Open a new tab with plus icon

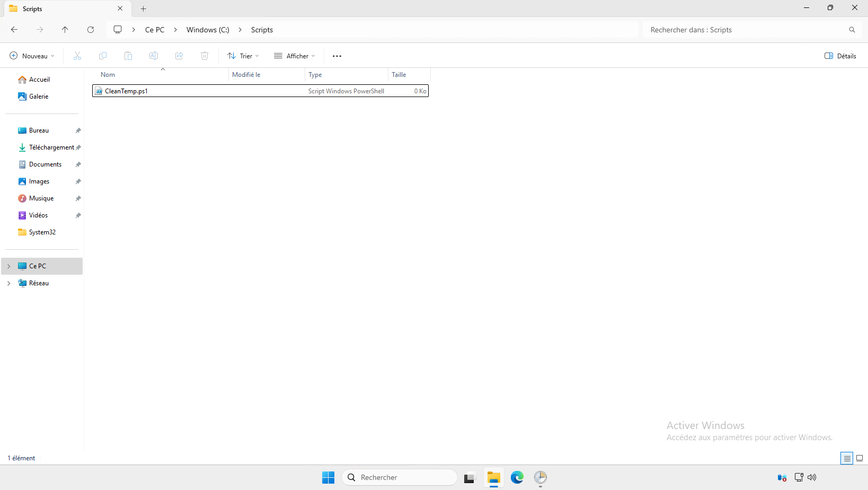143,9
